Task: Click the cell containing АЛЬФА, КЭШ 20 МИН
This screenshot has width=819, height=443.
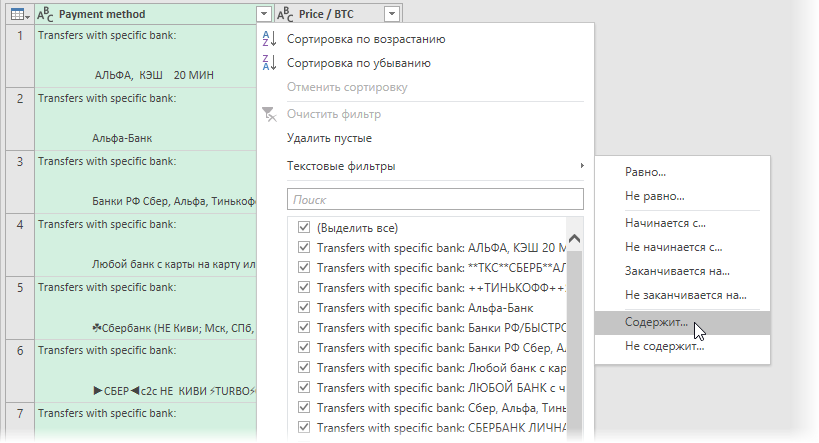Action: [146, 56]
